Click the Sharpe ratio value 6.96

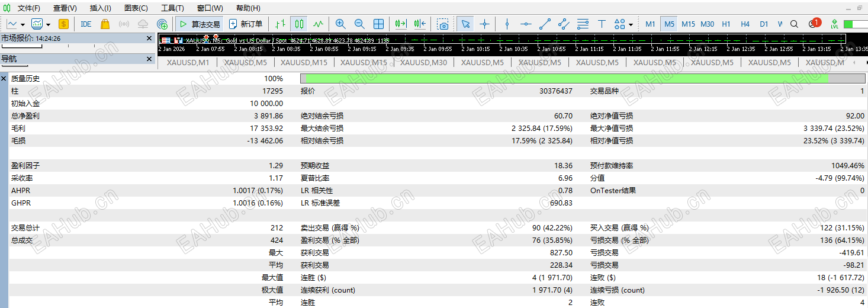click(565, 178)
